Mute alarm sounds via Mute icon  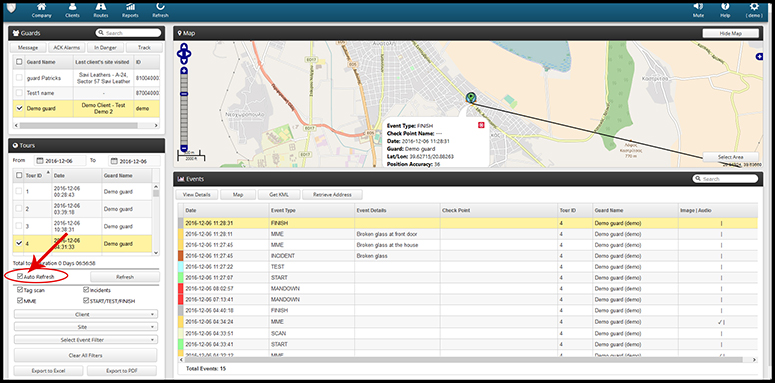point(698,9)
